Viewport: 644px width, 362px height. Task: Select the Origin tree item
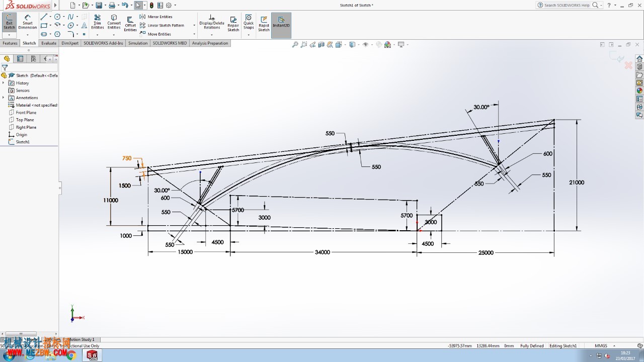(x=18, y=135)
